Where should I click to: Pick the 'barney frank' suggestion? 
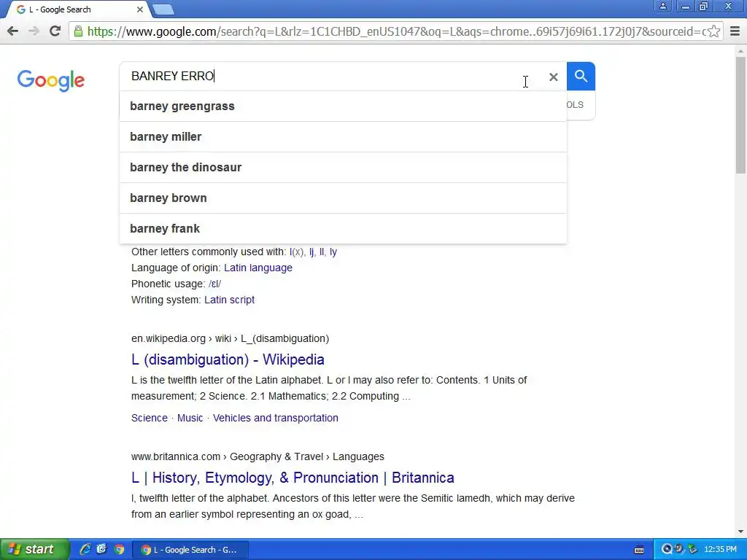pyautogui.click(x=343, y=228)
